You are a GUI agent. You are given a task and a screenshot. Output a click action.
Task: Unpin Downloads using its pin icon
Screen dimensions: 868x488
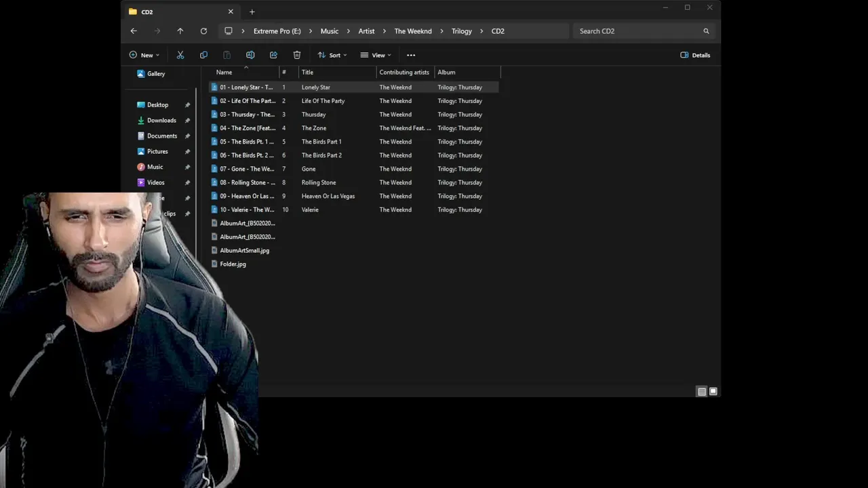[x=187, y=121]
